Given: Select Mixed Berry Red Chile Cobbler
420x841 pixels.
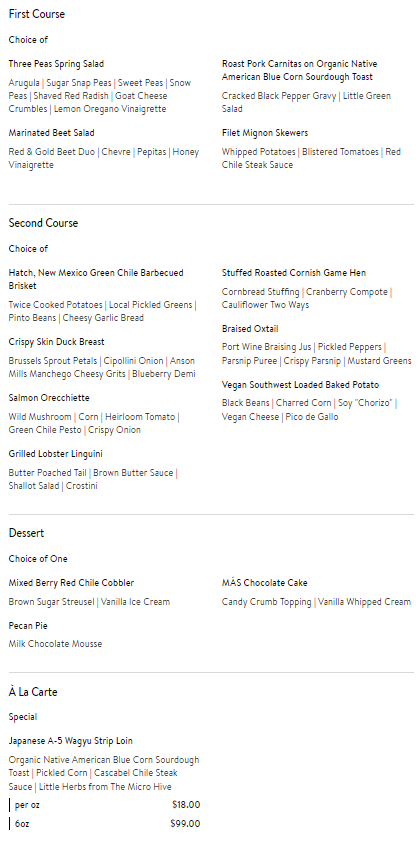Looking at the screenshot, I should click(71, 583).
